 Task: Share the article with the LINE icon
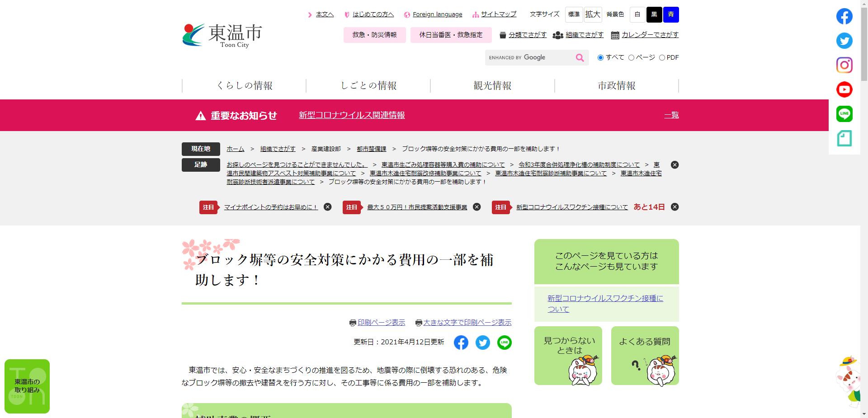tap(505, 343)
